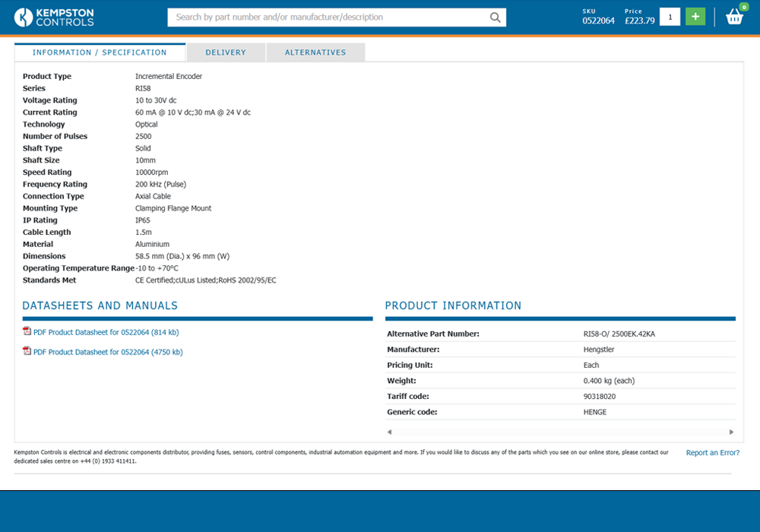Click the Axial Cable connection type value

(x=154, y=196)
